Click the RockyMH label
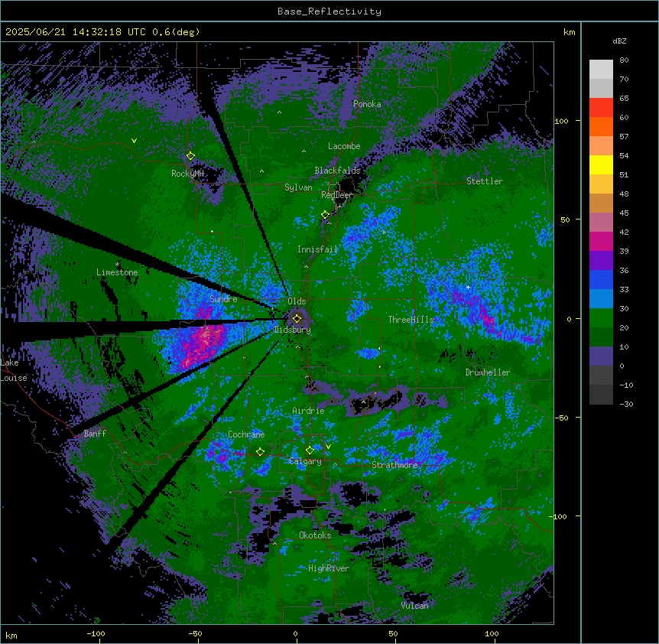Screen dimensions: 659x644 187,174
